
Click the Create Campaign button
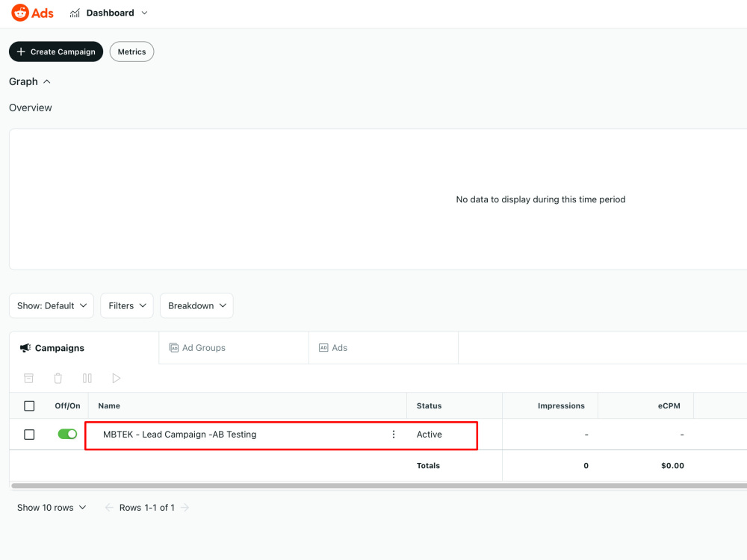pos(55,52)
